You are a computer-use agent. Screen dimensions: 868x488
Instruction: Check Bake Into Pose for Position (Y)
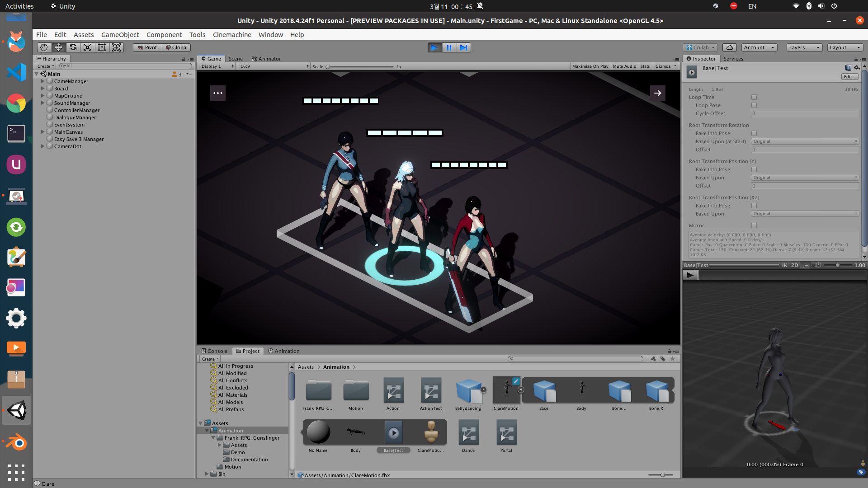point(754,169)
